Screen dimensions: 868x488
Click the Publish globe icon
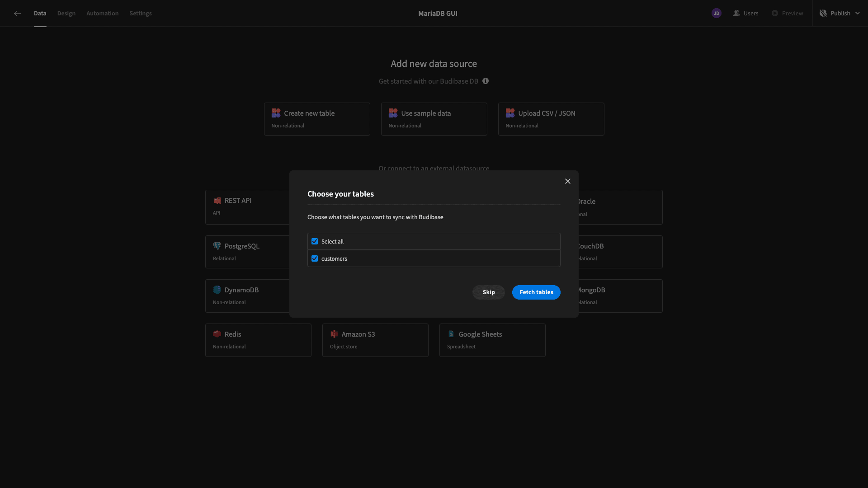tap(823, 14)
